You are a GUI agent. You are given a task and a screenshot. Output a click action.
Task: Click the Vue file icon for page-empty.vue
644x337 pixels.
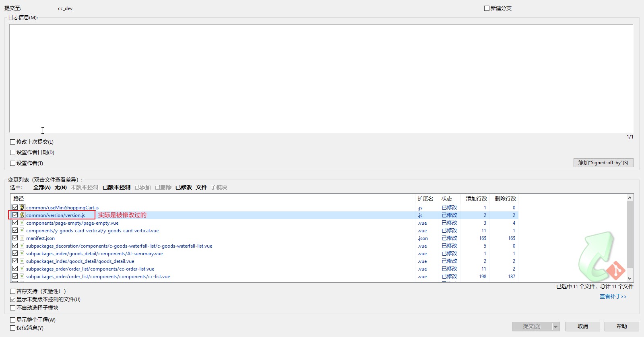pyautogui.click(x=22, y=223)
